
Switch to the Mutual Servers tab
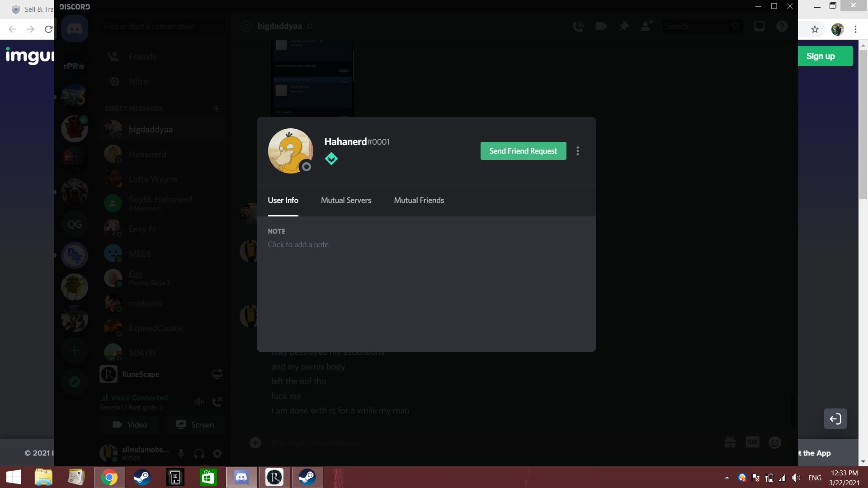click(346, 200)
